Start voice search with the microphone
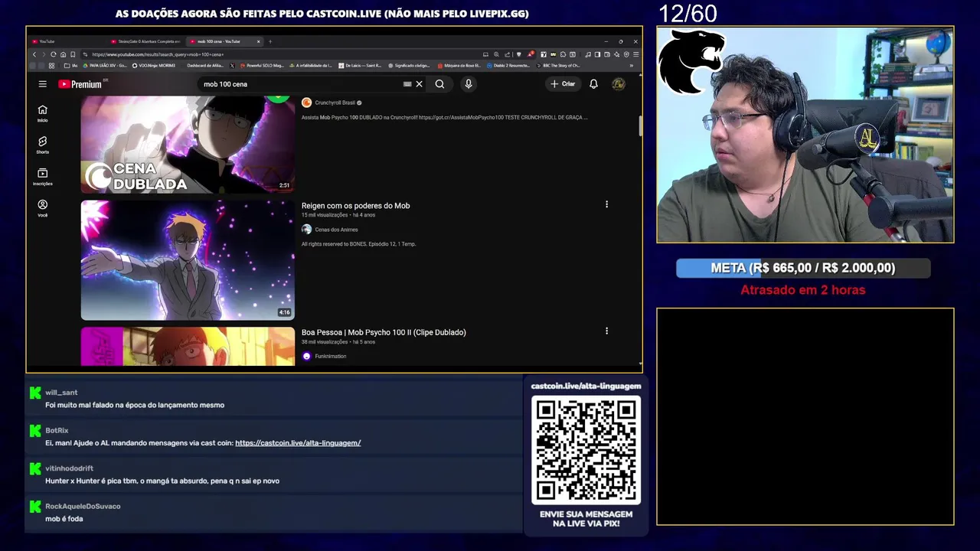 click(469, 84)
